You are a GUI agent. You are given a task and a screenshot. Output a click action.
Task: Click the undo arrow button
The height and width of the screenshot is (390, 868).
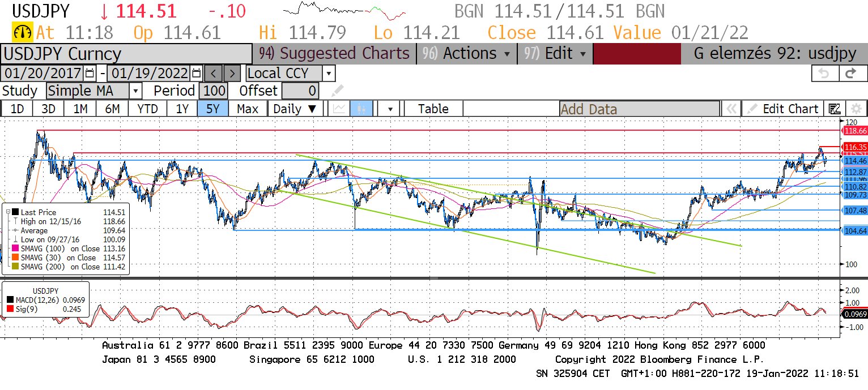(825, 73)
